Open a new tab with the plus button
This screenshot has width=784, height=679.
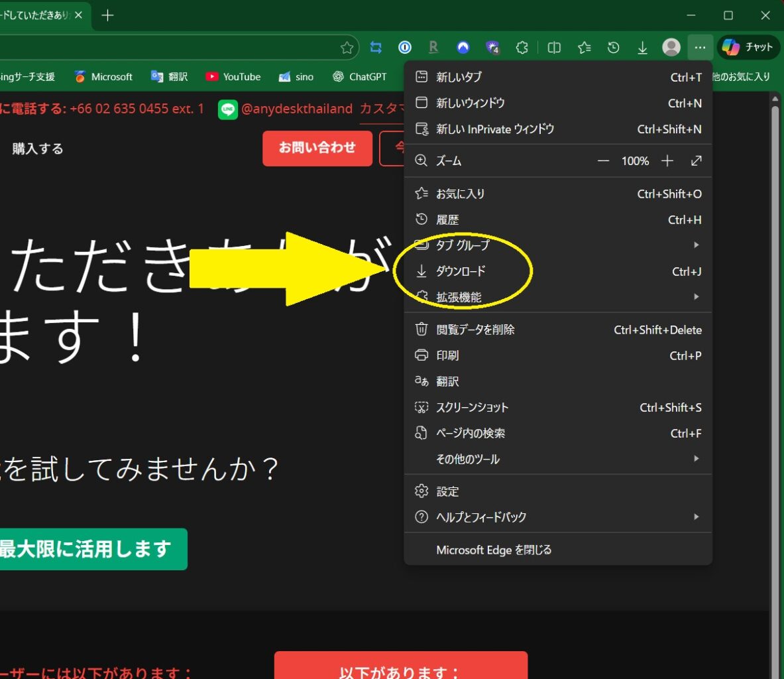point(107,15)
